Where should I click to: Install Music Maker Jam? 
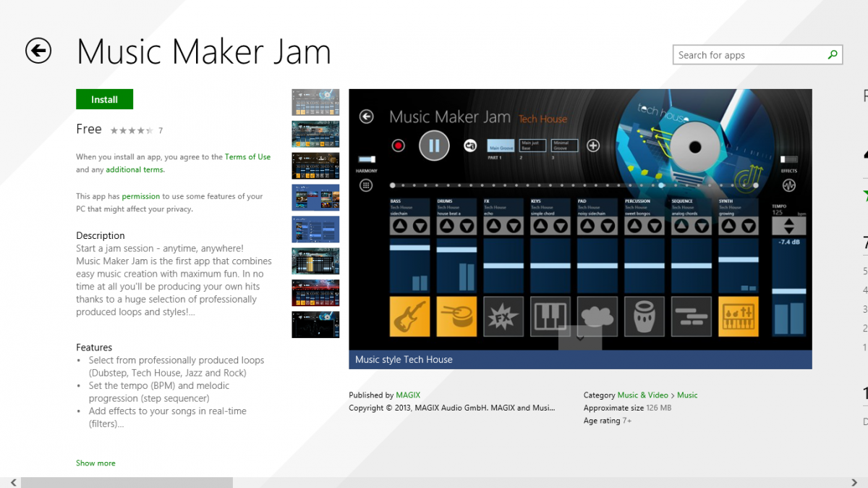[x=104, y=99]
